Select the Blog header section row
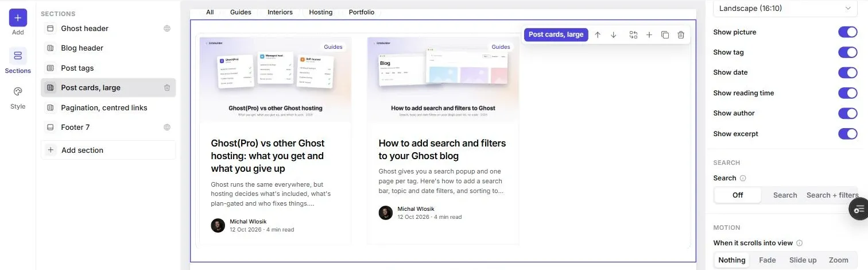Viewport: 868px width, 270px height. click(108, 48)
